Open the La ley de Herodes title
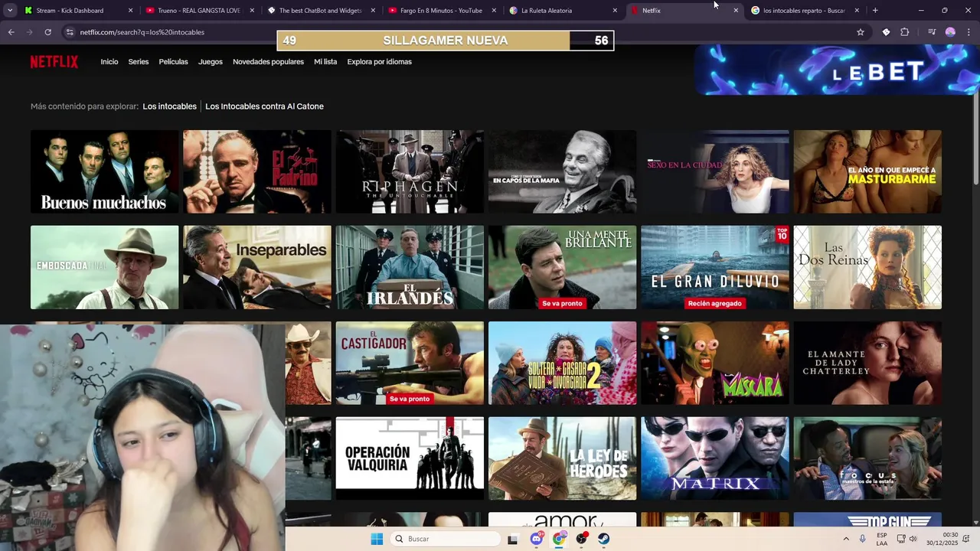Screen dimensions: 980x551 562,458
